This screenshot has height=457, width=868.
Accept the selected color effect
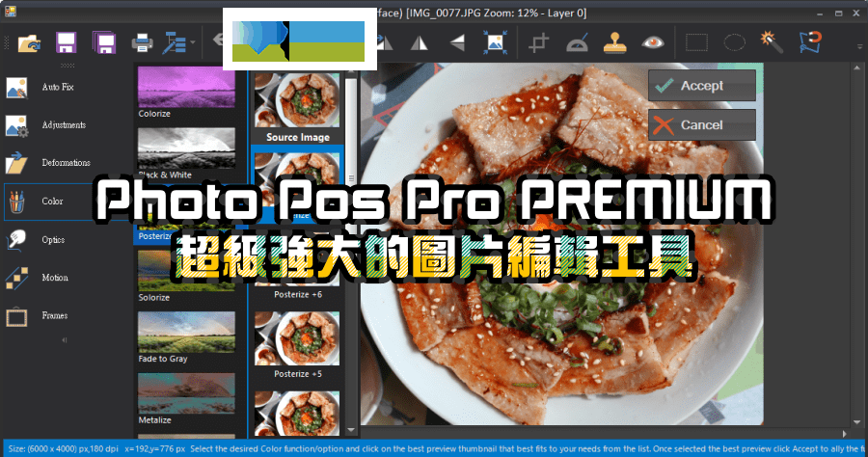[x=702, y=85]
